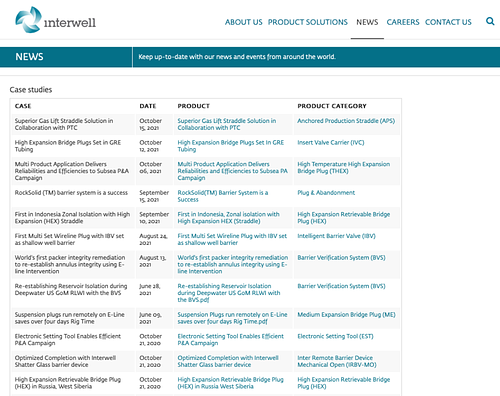Open First in Indonesia Zonal Isolation product link
The width and height of the screenshot is (500, 396).
(228, 217)
